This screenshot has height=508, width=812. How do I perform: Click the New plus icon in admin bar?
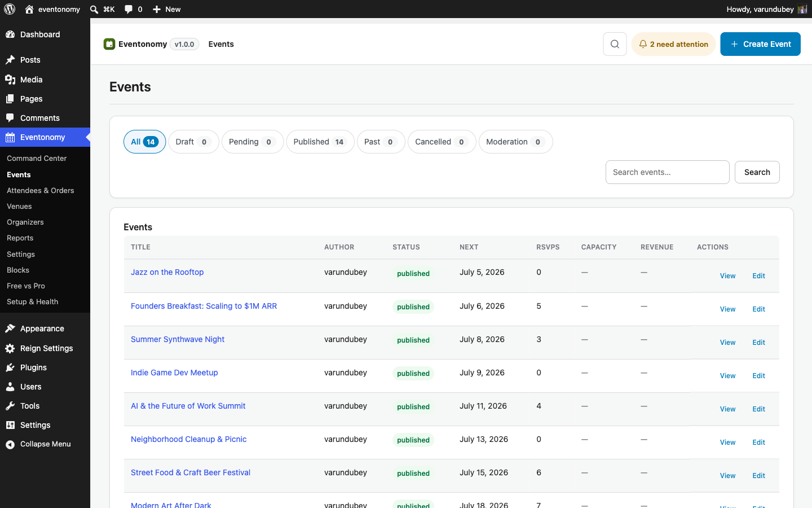157,9
